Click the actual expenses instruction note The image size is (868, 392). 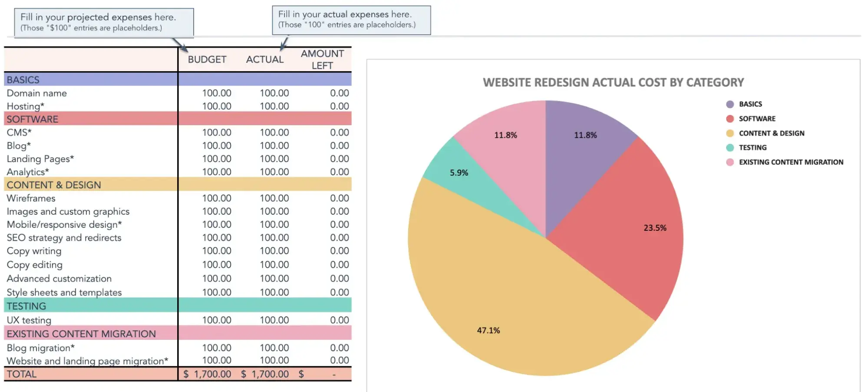click(x=351, y=20)
